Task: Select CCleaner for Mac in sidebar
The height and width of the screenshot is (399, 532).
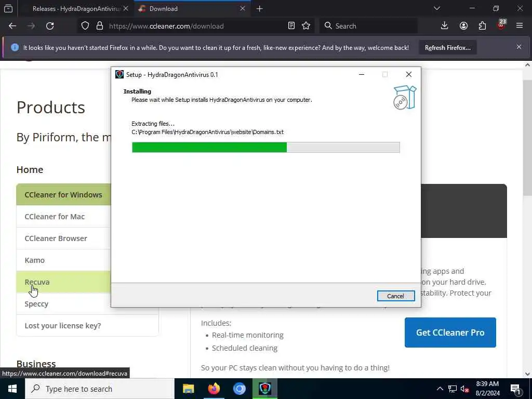Action: point(63,217)
